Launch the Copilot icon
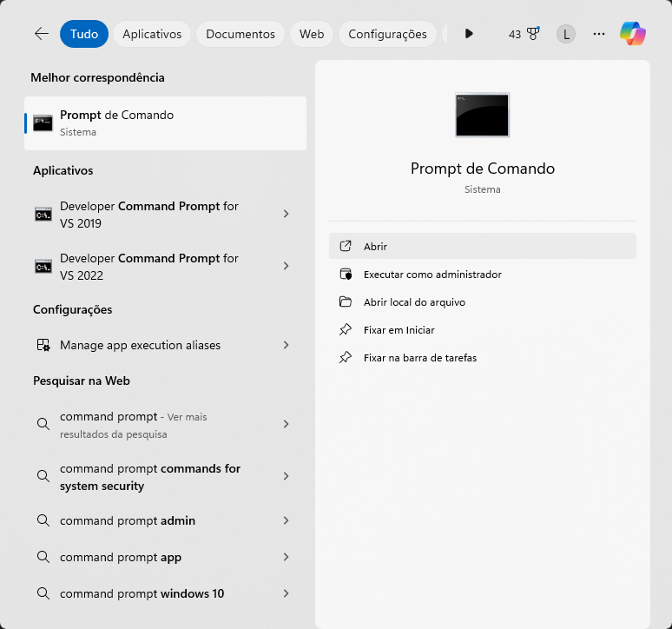The width and height of the screenshot is (672, 629). (633, 33)
